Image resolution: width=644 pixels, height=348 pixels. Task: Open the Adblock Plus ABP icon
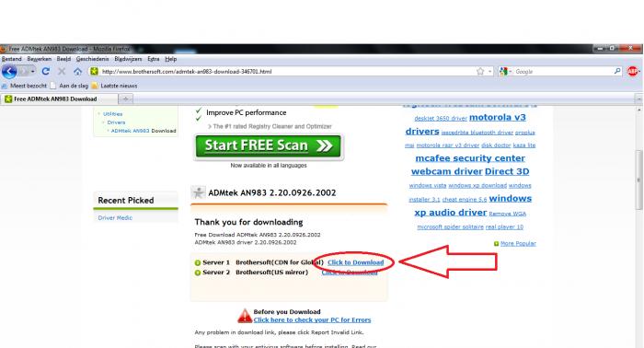point(633,72)
